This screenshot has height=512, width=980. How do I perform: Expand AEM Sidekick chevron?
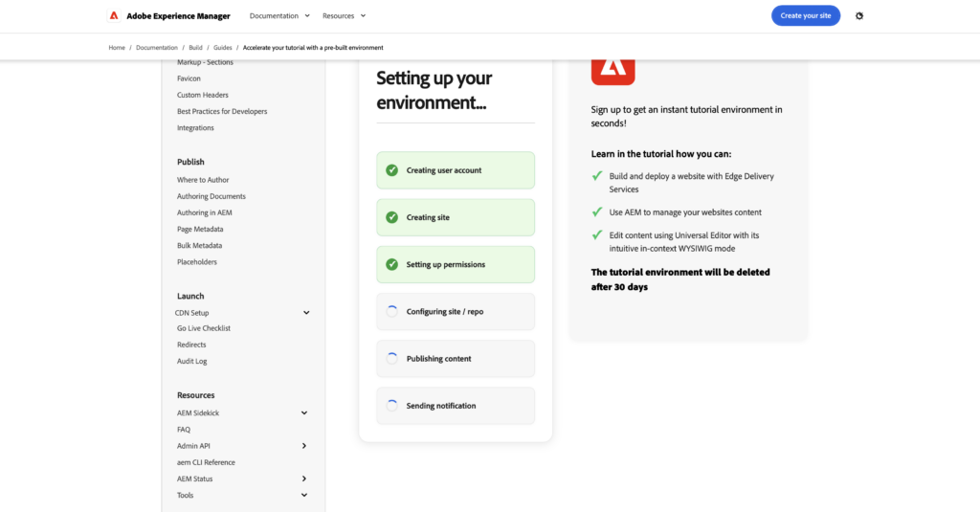pyautogui.click(x=304, y=413)
